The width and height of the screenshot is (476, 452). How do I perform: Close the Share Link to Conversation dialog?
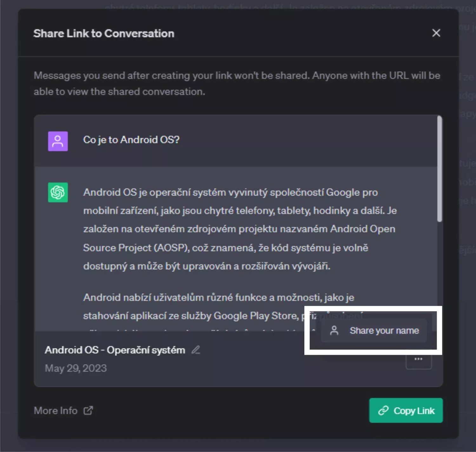point(436,33)
